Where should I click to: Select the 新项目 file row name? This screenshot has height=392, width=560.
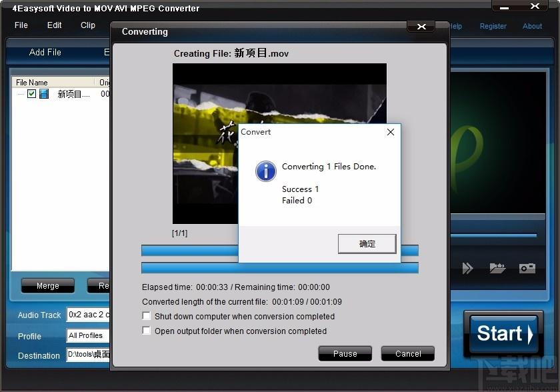[x=73, y=94]
